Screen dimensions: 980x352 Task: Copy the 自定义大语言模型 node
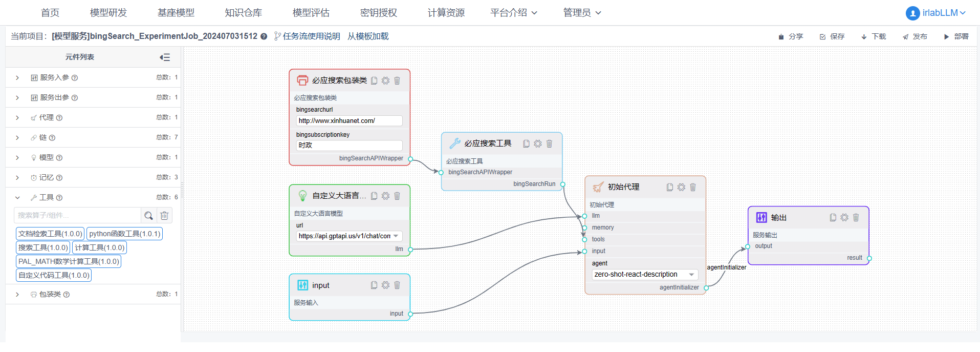[x=374, y=196]
